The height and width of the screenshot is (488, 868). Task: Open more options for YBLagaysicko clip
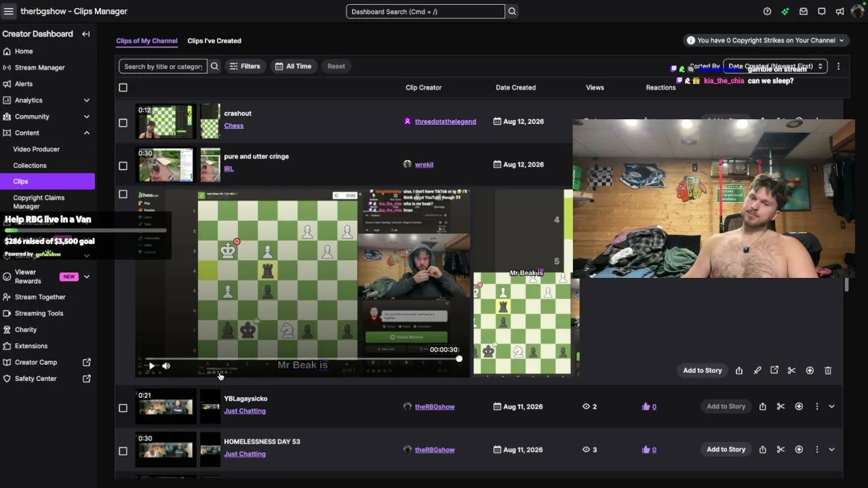(x=816, y=407)
